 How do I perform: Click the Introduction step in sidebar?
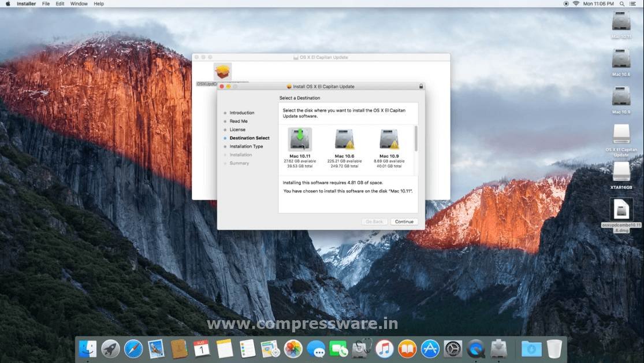click(x=241, y=113)
